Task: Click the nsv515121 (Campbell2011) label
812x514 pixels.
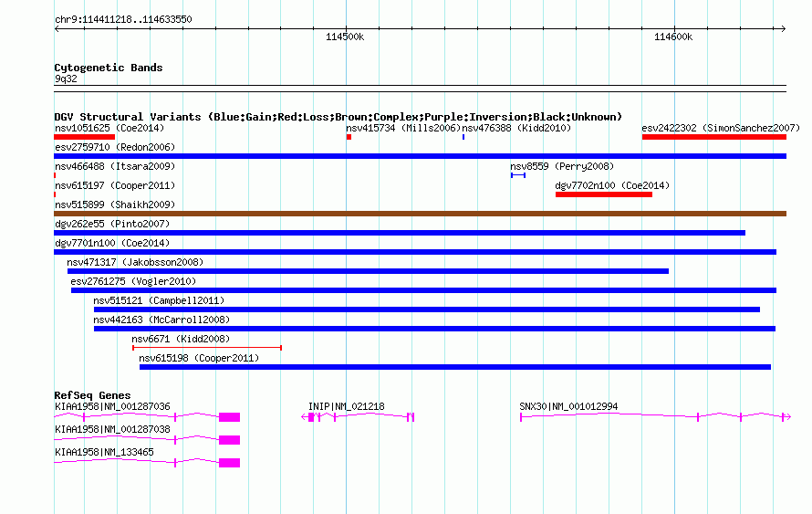Action: click(159, 300)
